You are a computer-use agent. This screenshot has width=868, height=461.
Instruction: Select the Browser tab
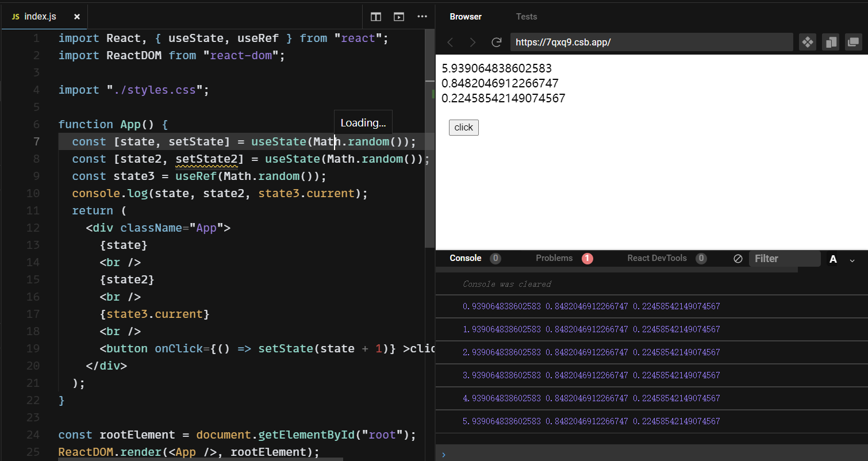pyautogui.click(x=466, y=16)
